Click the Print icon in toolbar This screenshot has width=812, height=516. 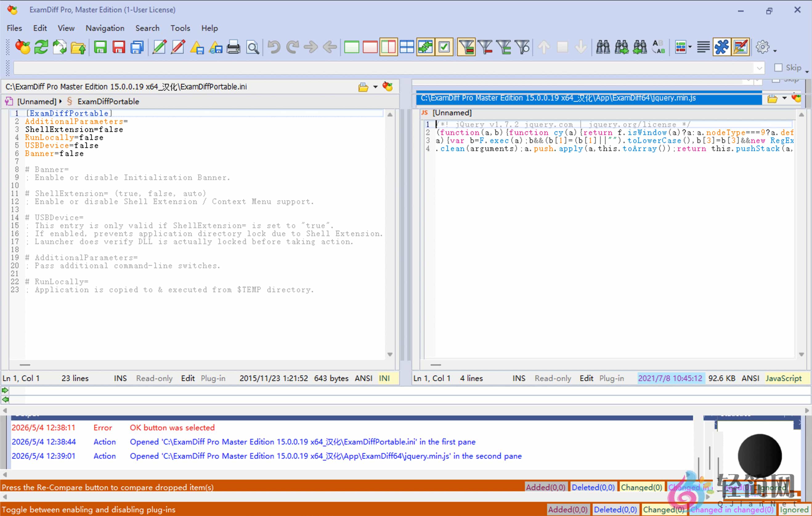pos(233,47)
